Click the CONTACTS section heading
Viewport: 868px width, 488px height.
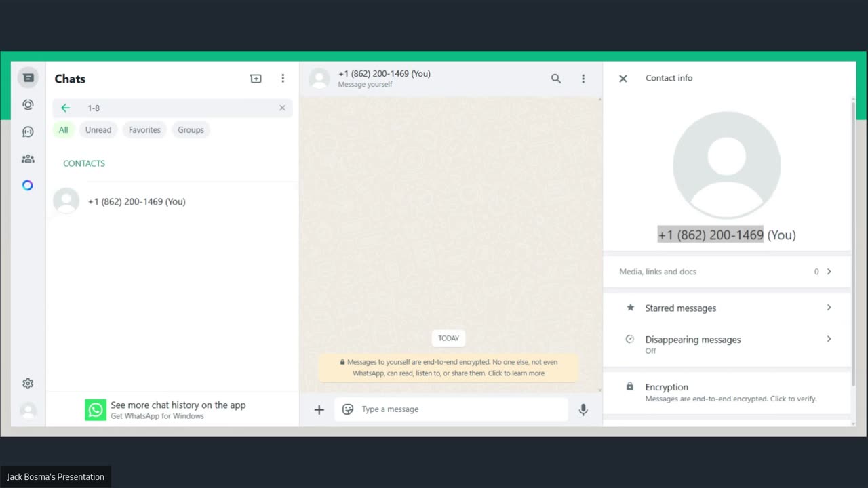click(x=84, y=163)
